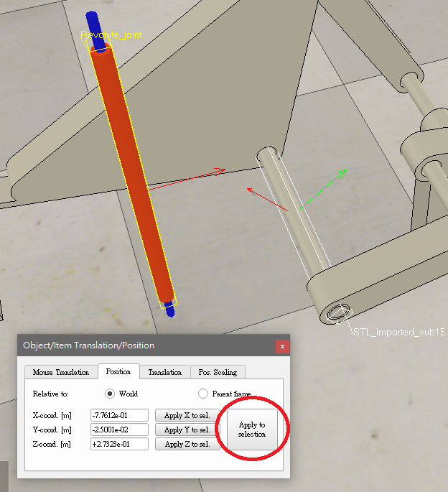Focus the Y-coord. value field
The width and height of the screenshot is (448, 492).
click(x=119, y=430)
